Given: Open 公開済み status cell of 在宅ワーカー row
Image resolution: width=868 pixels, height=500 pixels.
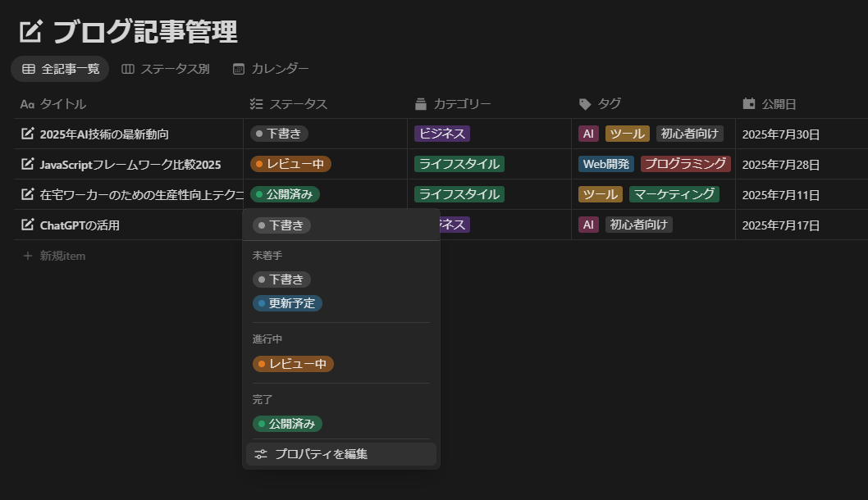Looking at the screenshot, I should point(285,195).
